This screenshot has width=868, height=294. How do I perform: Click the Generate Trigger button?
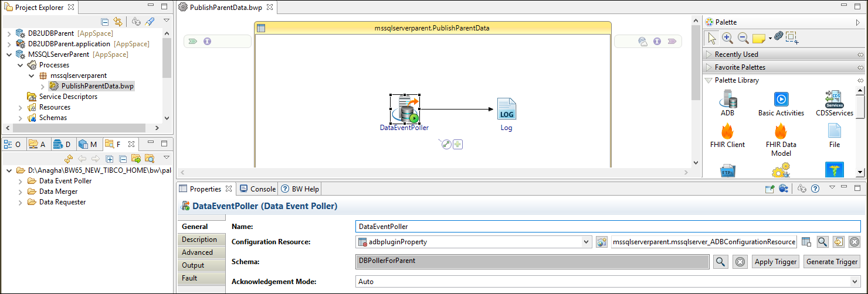(x=832, y=262)
